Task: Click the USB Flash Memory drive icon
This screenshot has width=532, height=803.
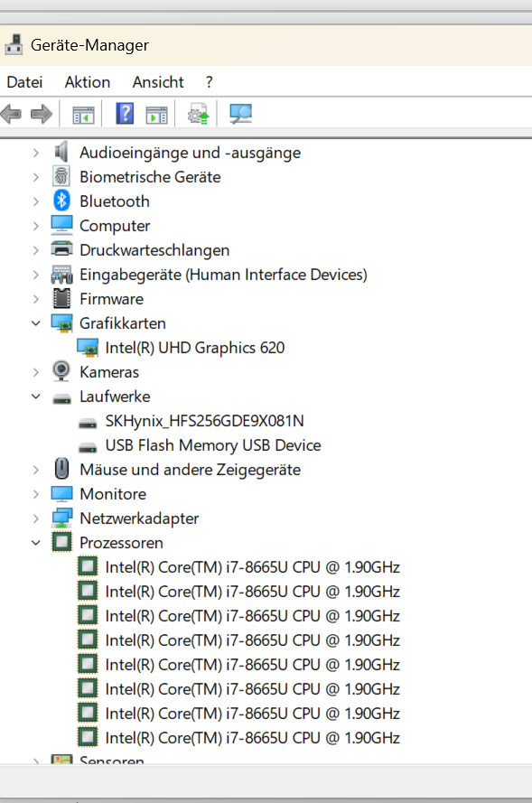Action: pyautogui.click(x=88, y=447)
